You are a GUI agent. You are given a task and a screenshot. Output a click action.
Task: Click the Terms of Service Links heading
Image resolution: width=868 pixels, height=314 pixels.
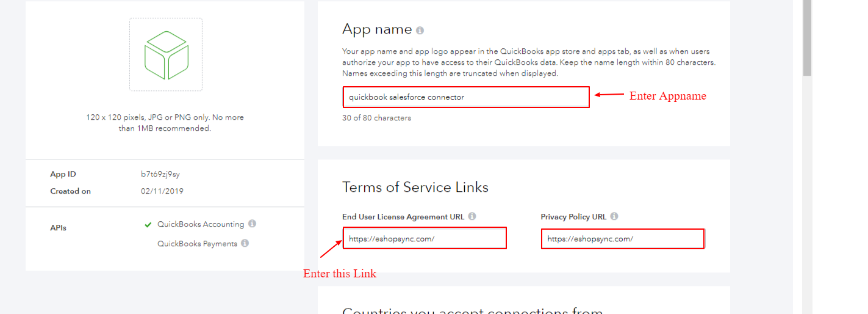(x=415, y=187)
